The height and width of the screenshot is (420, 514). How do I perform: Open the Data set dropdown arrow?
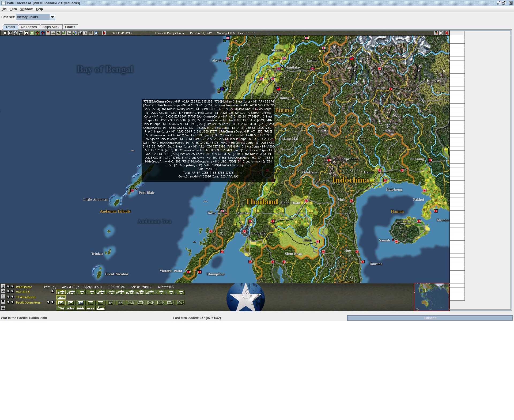pos(52,17)
